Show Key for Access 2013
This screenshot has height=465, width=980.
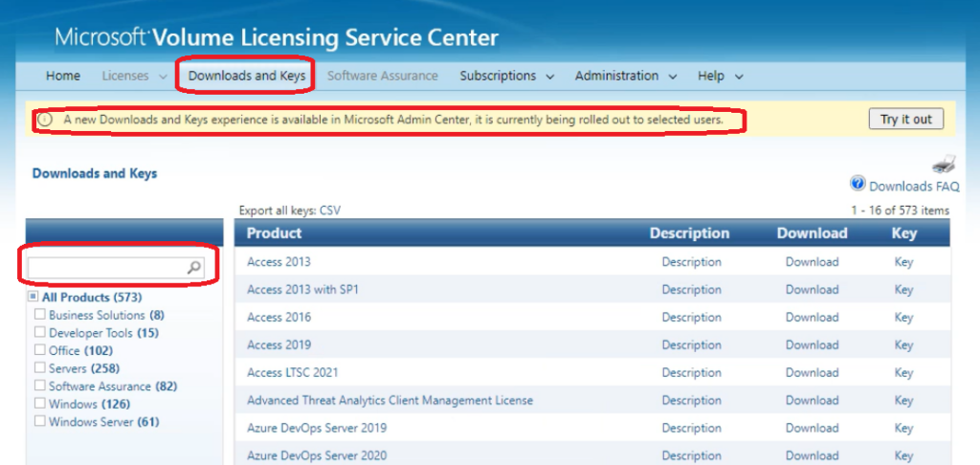[903, 262]
